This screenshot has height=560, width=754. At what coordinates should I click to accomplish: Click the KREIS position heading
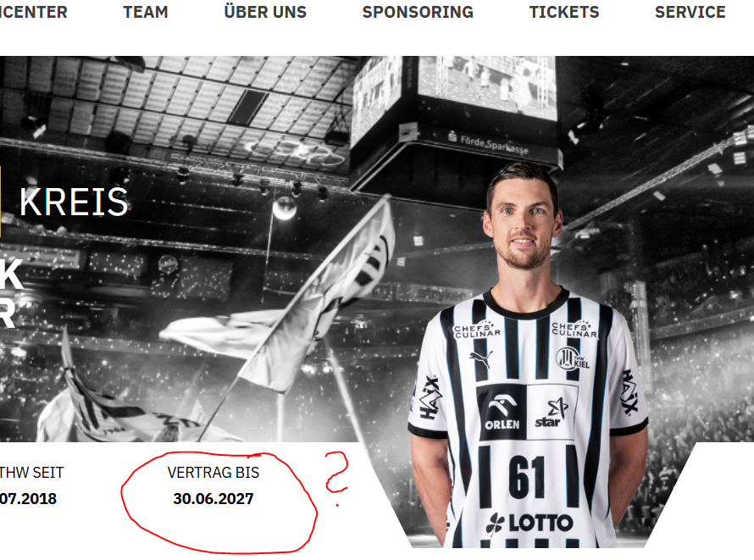[x=74, y=202]
